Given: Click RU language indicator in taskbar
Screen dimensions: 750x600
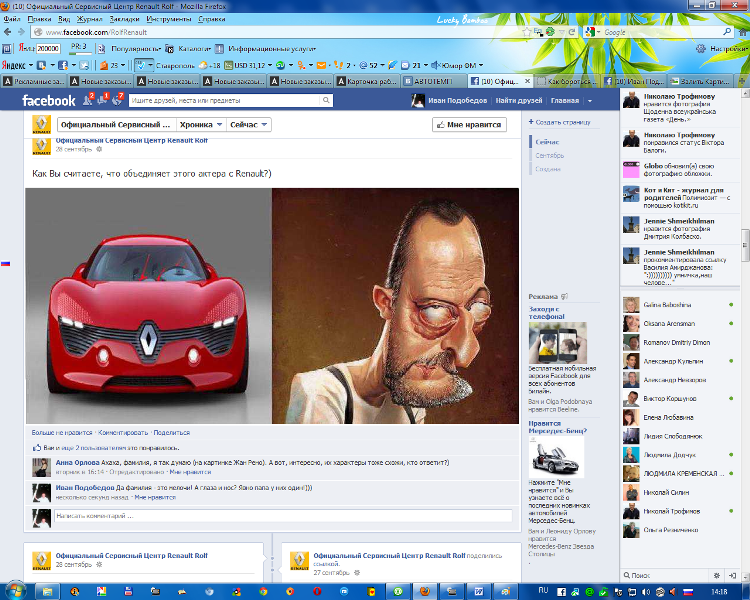Looking at the screenshot, I should point(543,591).
